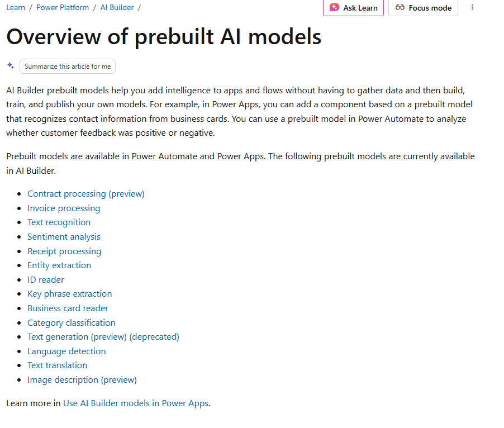Open the vertical ellipsis more-options menu
The image size is (504, 428).
tap(472, 7)
